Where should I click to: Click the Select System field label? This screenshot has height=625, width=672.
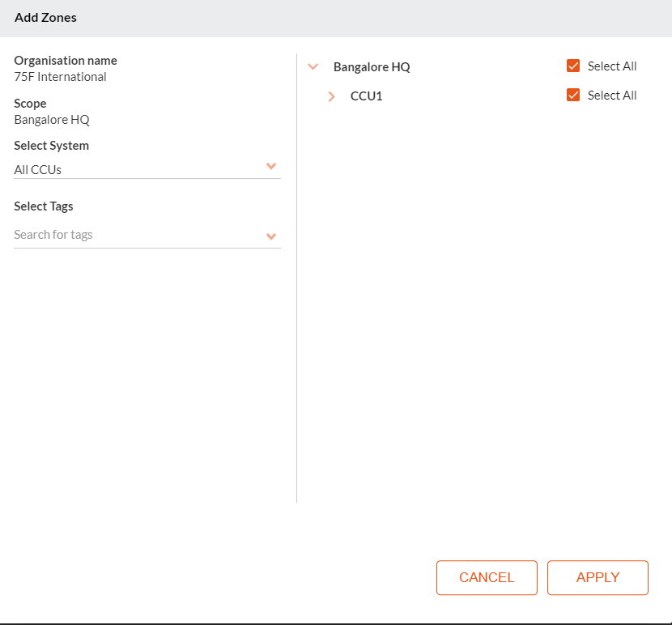point(52,146)
